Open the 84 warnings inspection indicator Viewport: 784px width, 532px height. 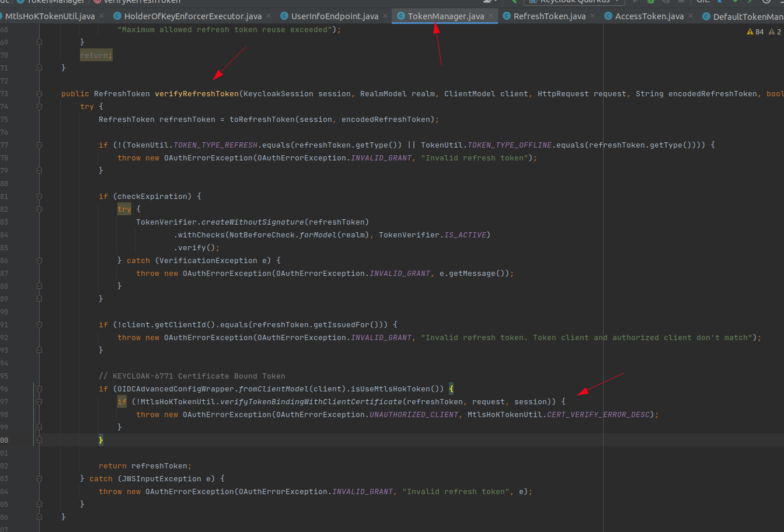click(755, 32)
